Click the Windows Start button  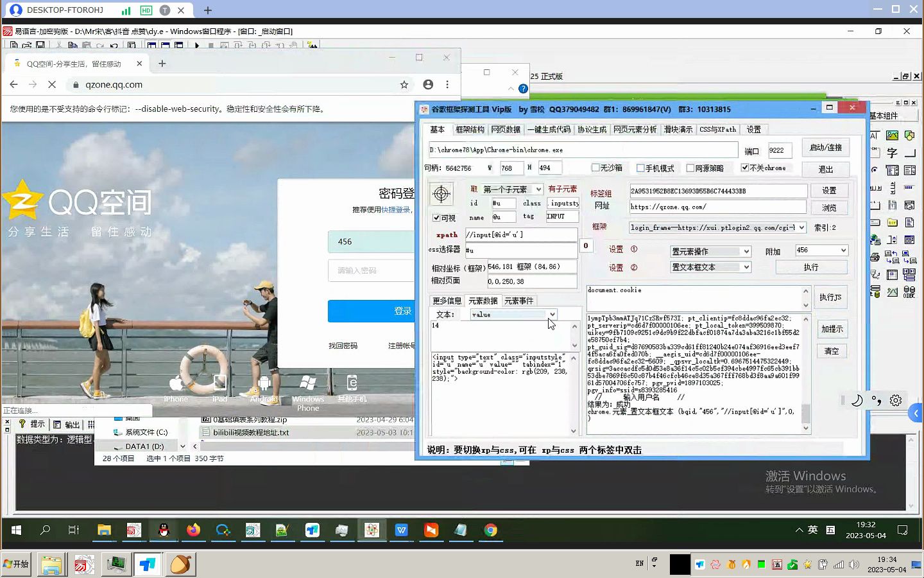[16, 530]
